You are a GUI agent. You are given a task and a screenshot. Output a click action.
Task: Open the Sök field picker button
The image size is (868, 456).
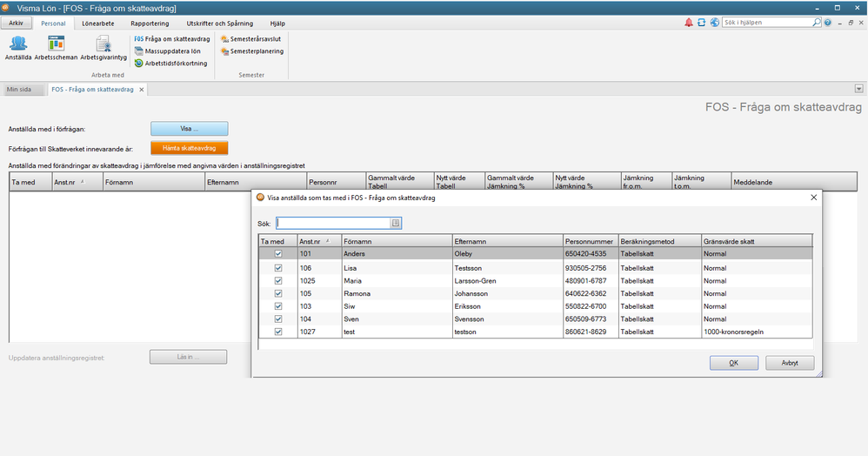(x=396, y=223)
